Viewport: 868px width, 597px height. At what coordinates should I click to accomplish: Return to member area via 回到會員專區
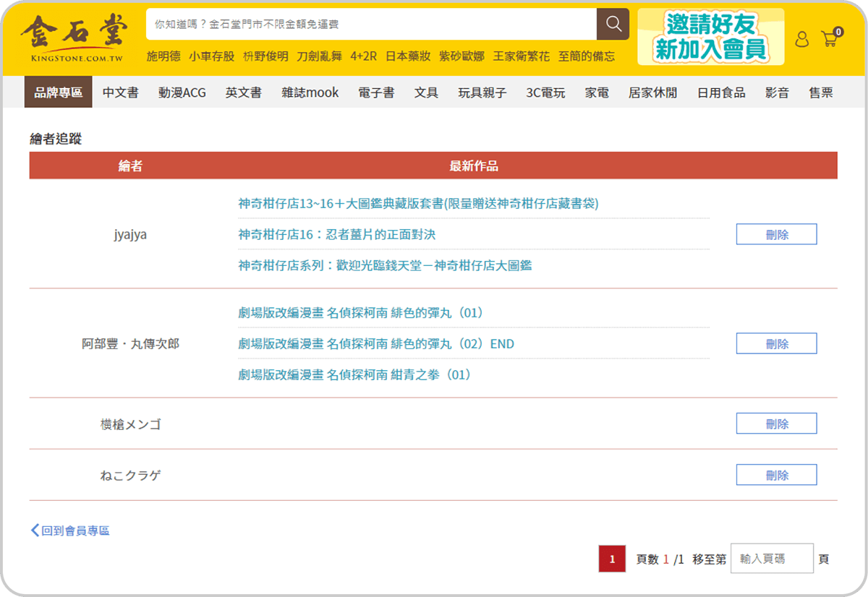tap(70, 531)
